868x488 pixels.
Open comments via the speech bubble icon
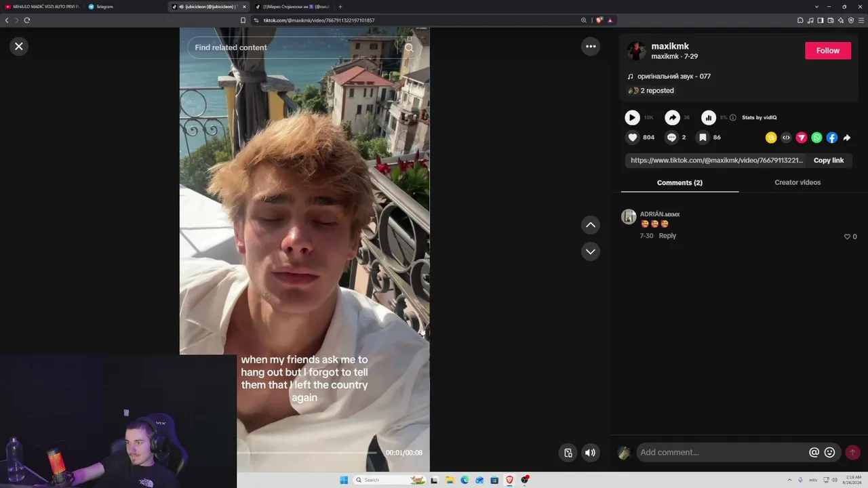(x=671, y=138)
